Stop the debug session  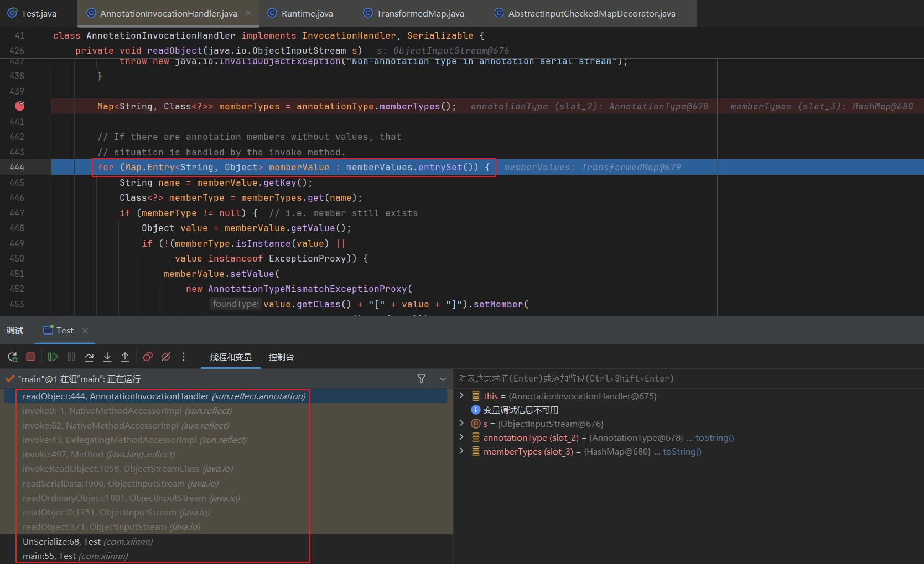pyautogui.click(x=30, y=357)
